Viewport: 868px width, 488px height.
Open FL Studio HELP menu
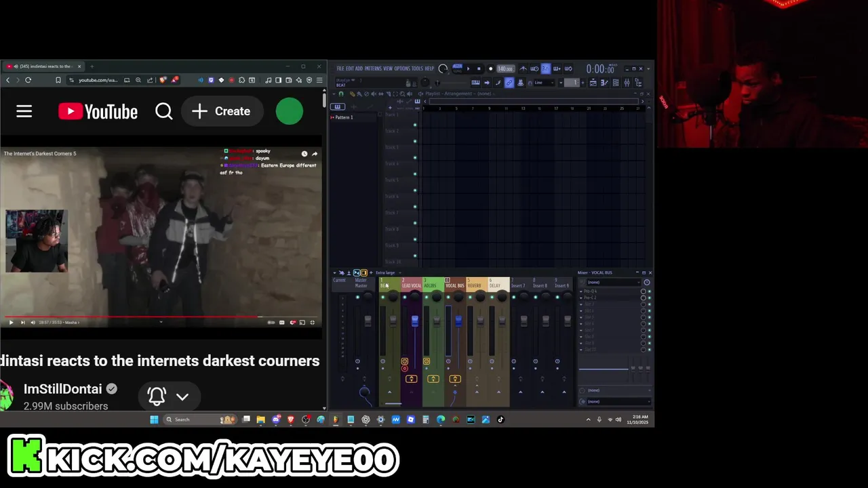point(429,68)
